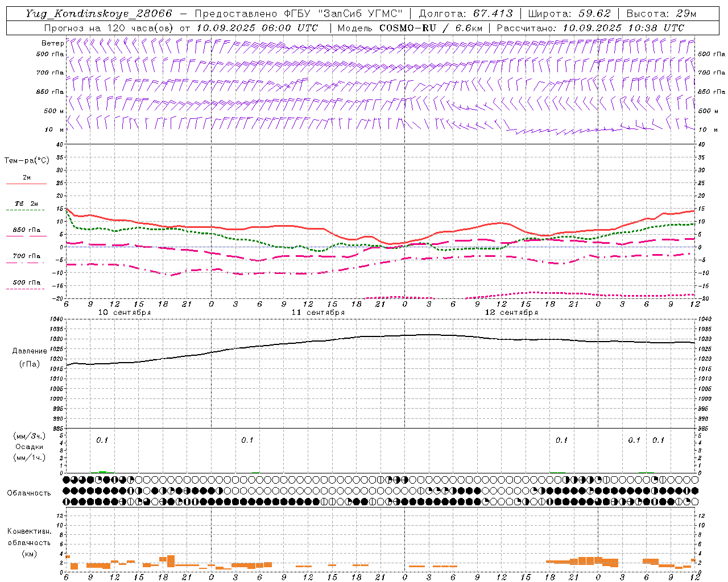Click the (гПа) unit label under Давление

[x=28, y=364]
